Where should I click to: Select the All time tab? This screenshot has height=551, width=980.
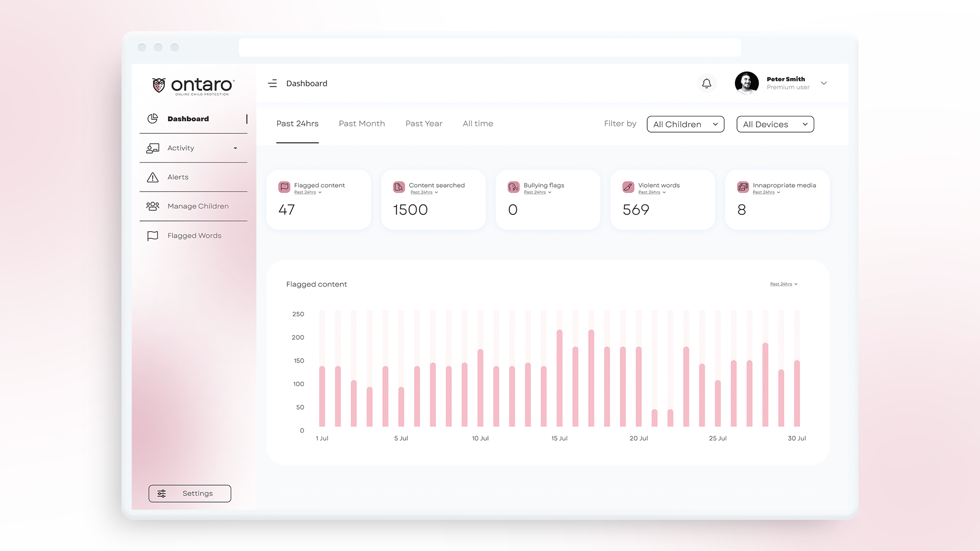[478, 123]
